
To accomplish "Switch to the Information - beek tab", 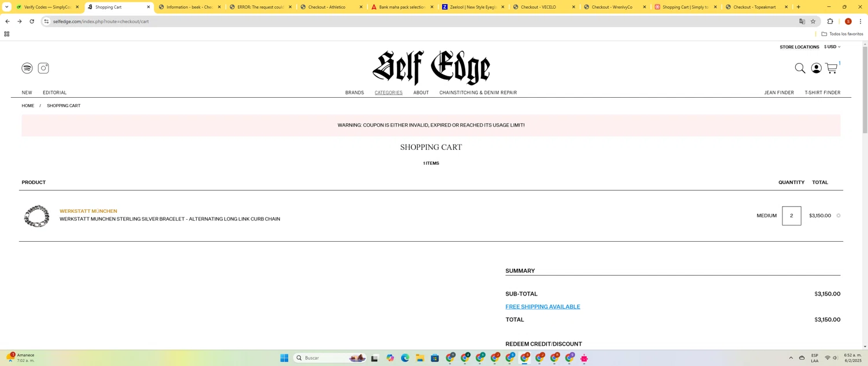I will pos(190,7).
